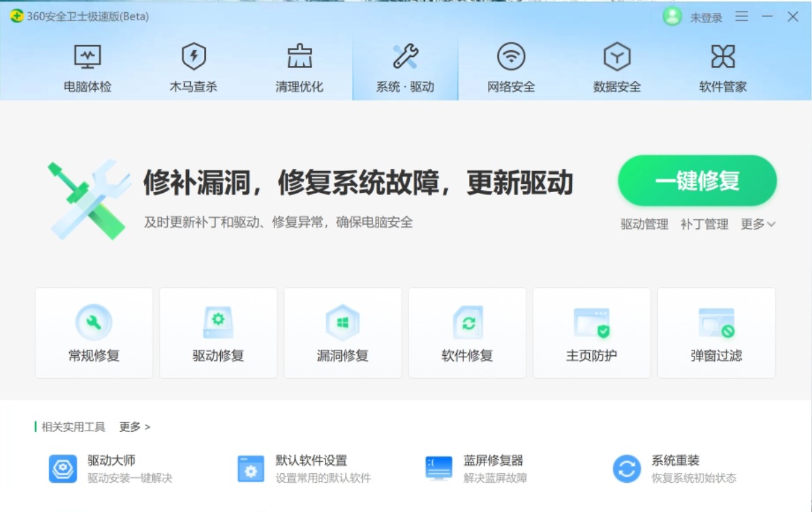
Task: Select the 木马查杀 shield icon
Action: [x=194, y=56]
